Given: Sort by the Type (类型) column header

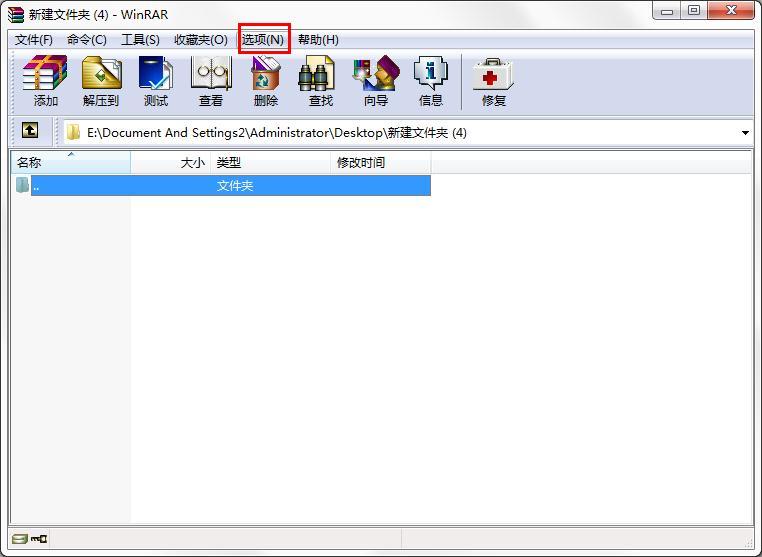Looking at the screenshot, I should pos(271,162).
